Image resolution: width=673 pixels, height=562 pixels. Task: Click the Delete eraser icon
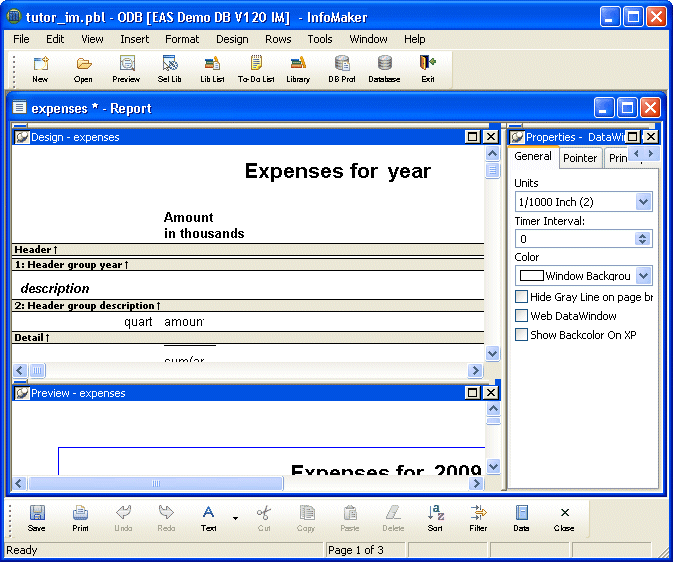click(393, 518)
